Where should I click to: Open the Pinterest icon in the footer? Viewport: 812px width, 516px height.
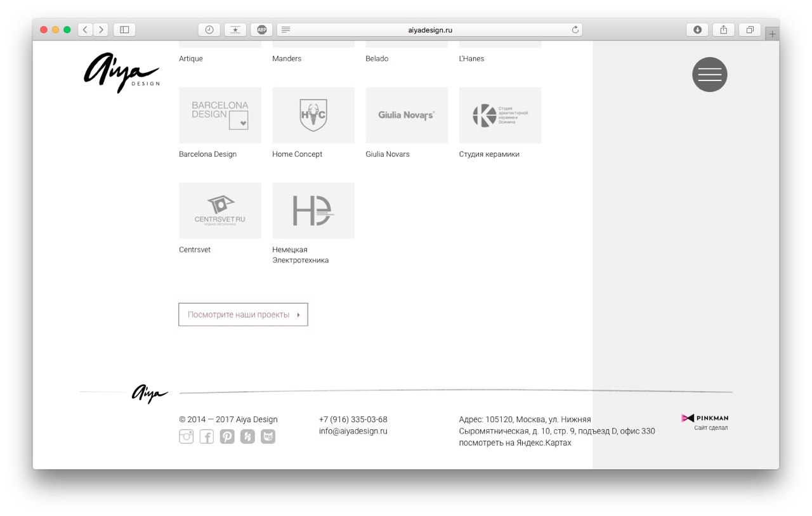click(x=227, y=437)
